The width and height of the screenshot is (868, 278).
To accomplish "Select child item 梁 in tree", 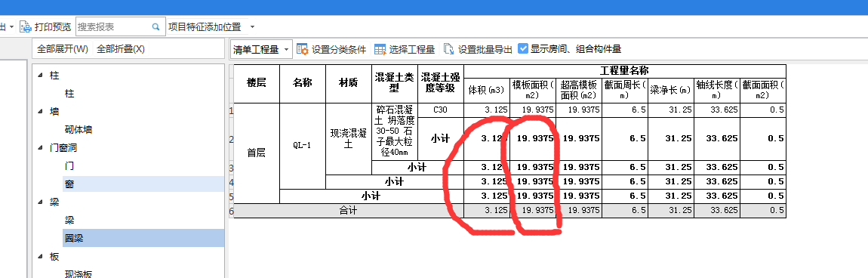I will click(69, 220).
